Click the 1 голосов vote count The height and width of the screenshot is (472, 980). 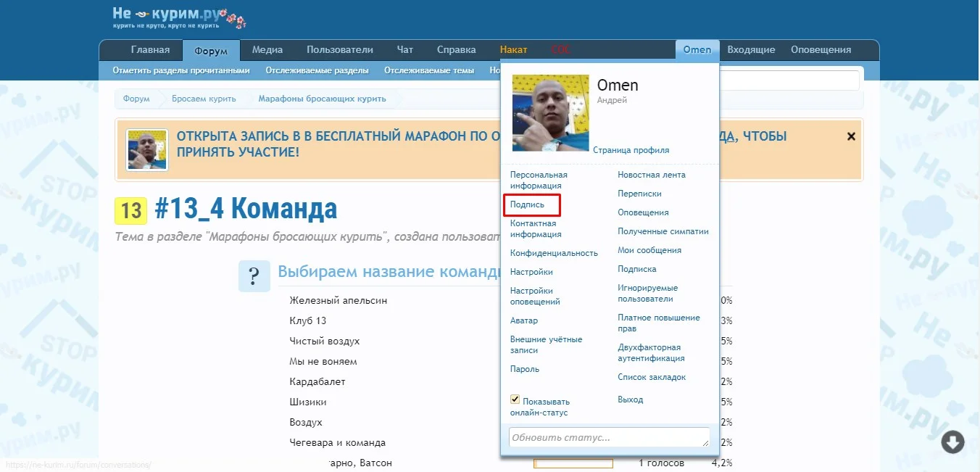tap(661, 463)
